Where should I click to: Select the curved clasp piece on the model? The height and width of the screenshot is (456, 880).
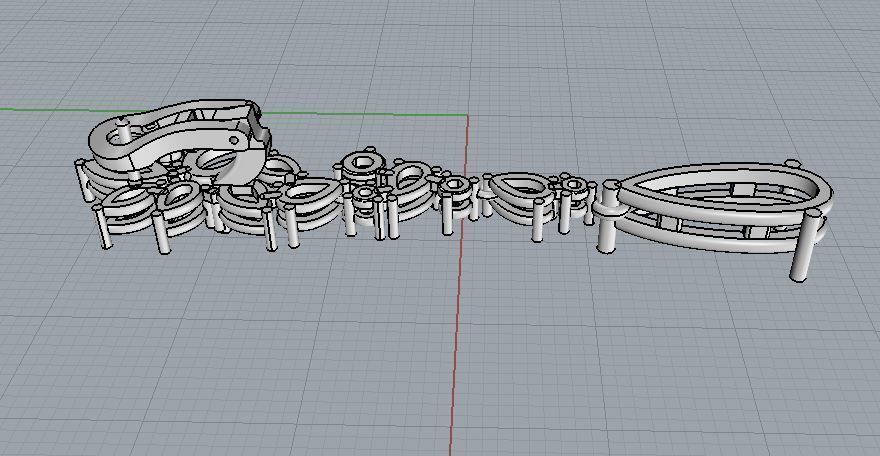pyautogui.click(x=180, y=140)
